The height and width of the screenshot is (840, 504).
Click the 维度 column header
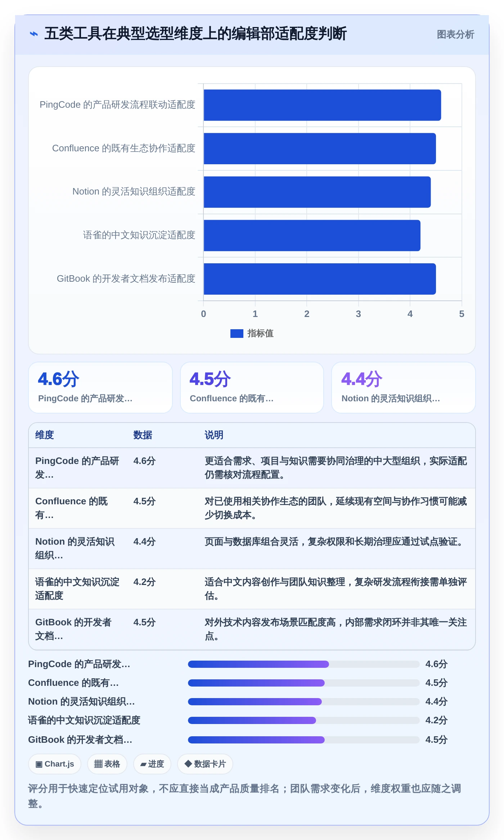[x=45, y=435]
